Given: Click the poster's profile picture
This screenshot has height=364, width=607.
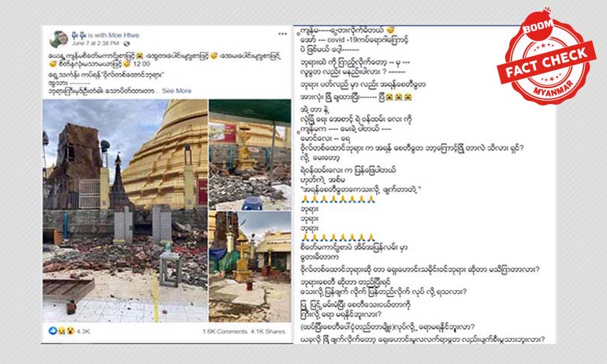Looking at the screenshot, I should click(59, 39).
